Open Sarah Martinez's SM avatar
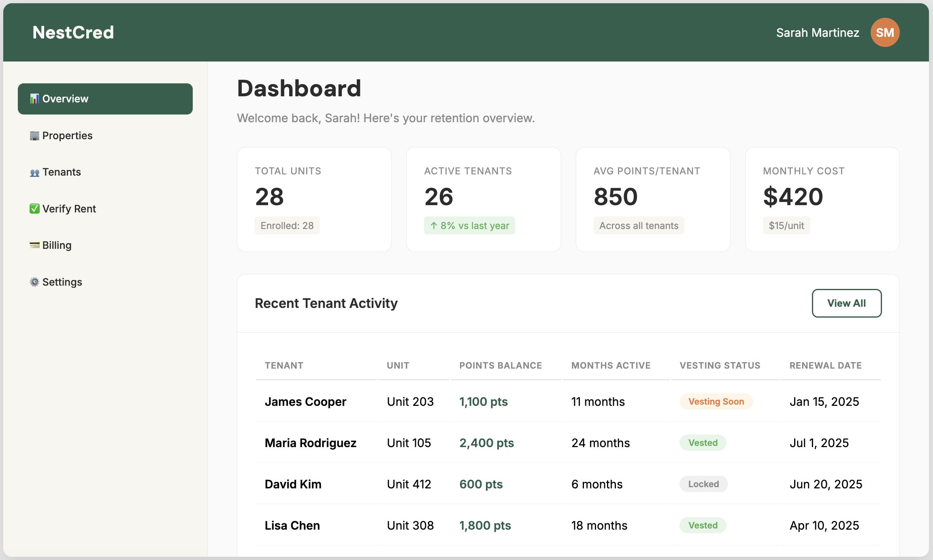 pyautogui.click(x=885, y=32)
